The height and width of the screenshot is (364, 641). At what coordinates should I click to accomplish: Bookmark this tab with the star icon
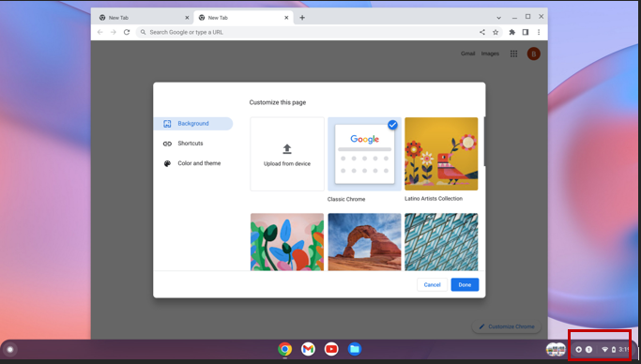(x=496, y=32)
